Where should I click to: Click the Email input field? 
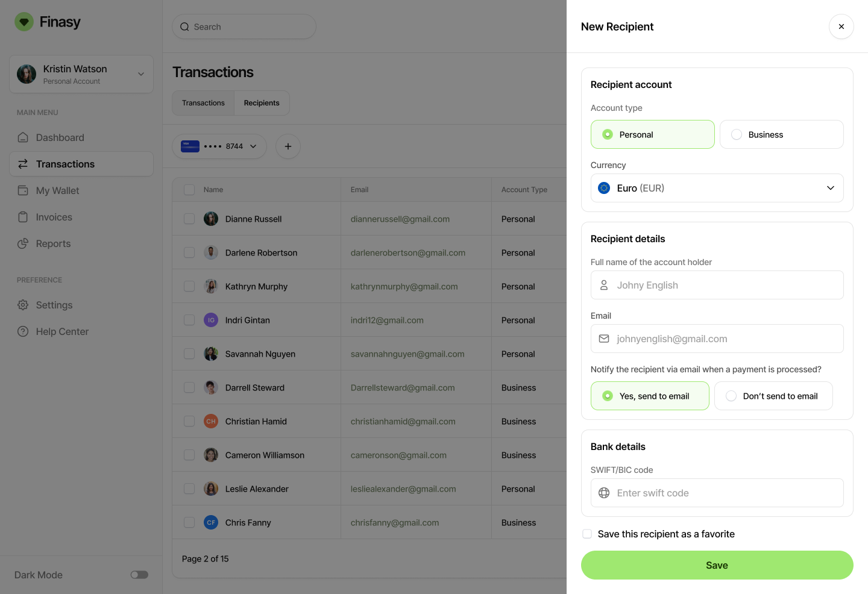[717, 339]
